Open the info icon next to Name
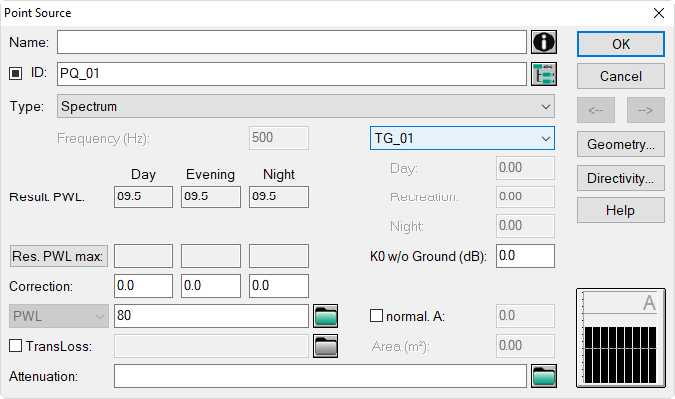The height and width of the screenshot is (399, 675). pyautogui.click(x=544, y=42)
